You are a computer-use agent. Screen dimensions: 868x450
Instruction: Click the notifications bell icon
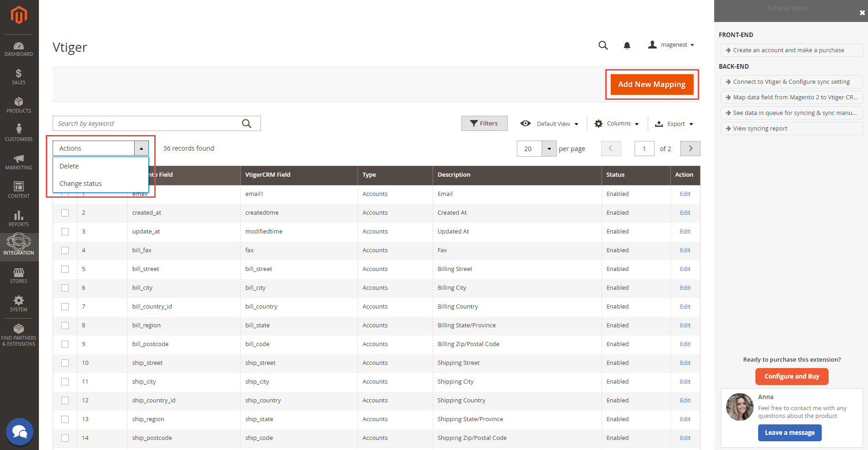[627, 45]
